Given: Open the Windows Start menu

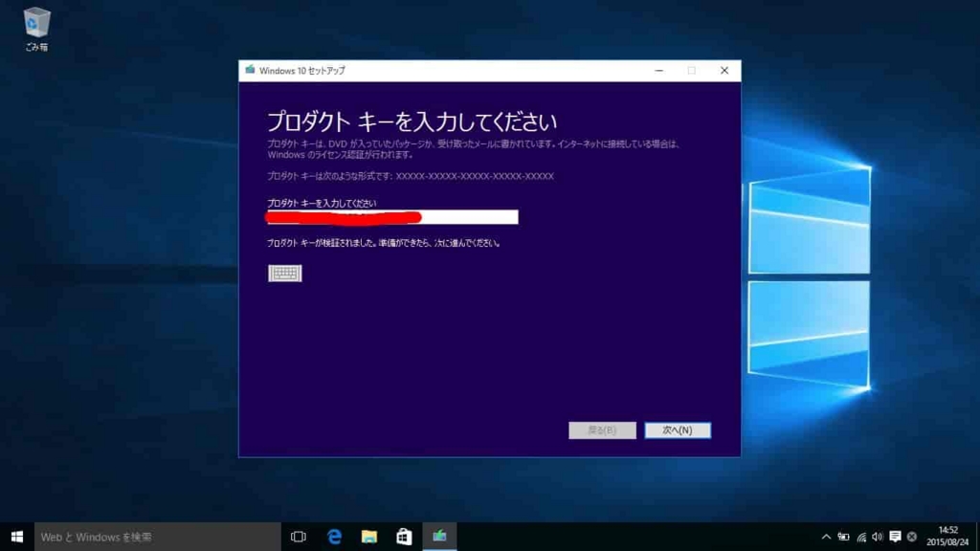Looking at the screenshot, I should click(x=17, y=537).
